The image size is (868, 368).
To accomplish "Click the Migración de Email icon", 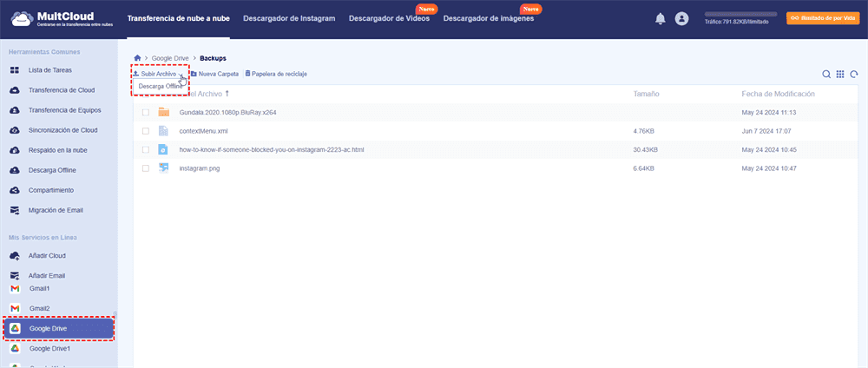I will (16, 210).
